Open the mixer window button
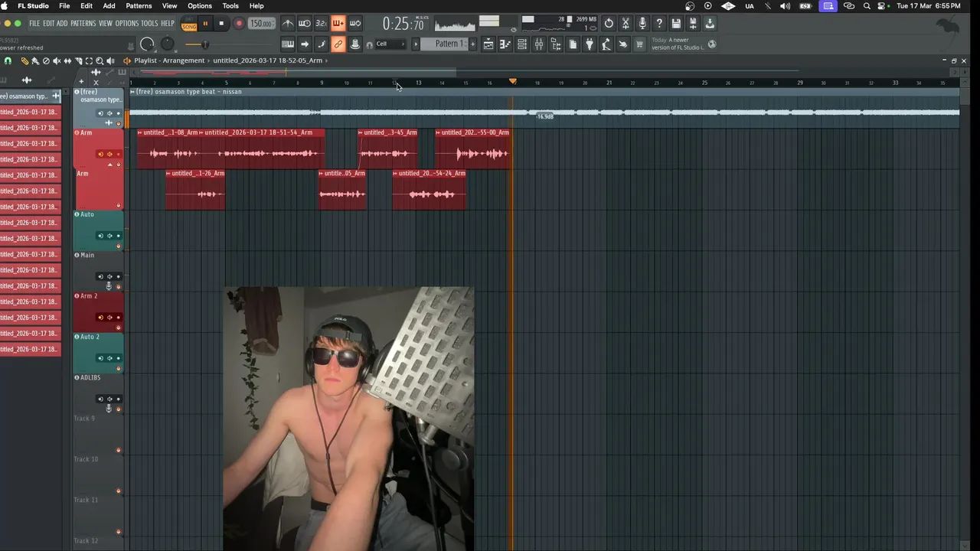 tap(539, 44)
